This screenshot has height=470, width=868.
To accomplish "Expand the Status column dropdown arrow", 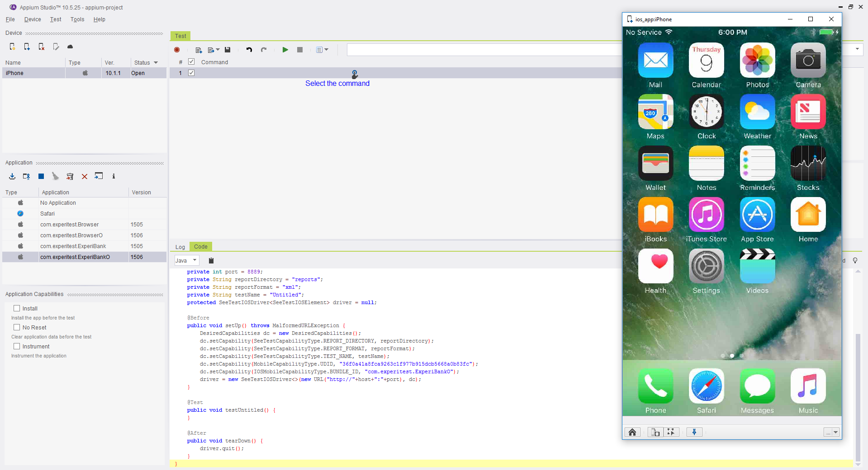I will point(156,63).
